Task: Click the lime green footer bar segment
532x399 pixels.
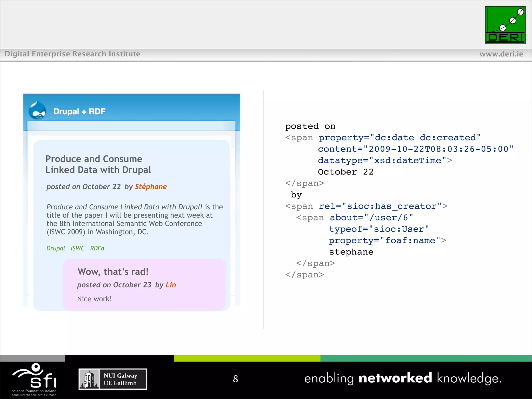Action: (x=247, y=358)
